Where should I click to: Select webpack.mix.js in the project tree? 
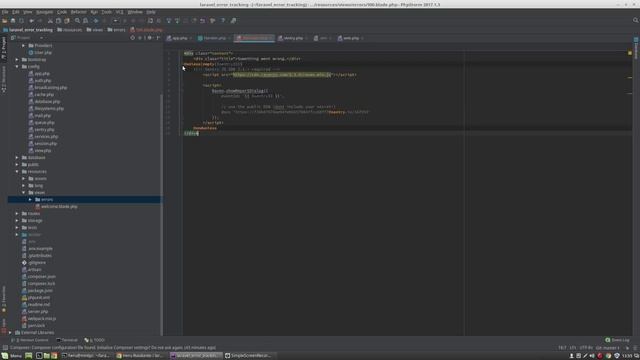[x=42, y=318]
